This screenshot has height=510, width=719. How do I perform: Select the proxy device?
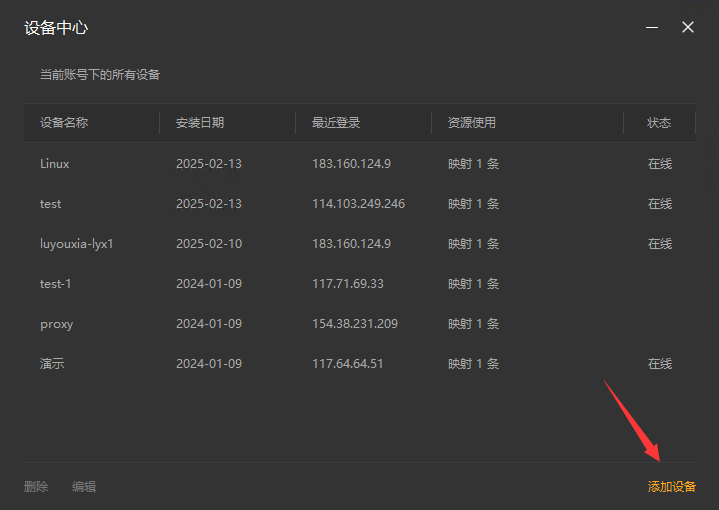tap(360, 324)
